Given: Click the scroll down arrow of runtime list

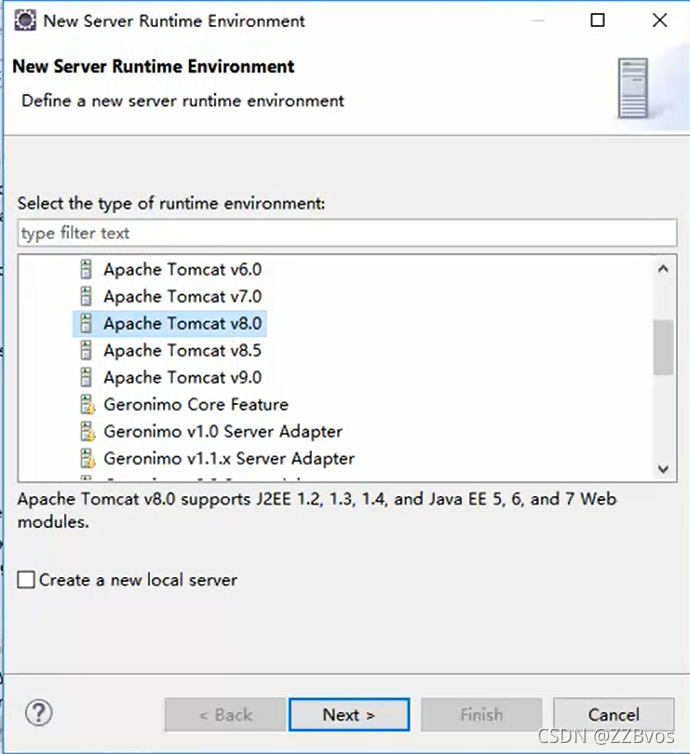Looking at the screenshot, I should [664, 469].
